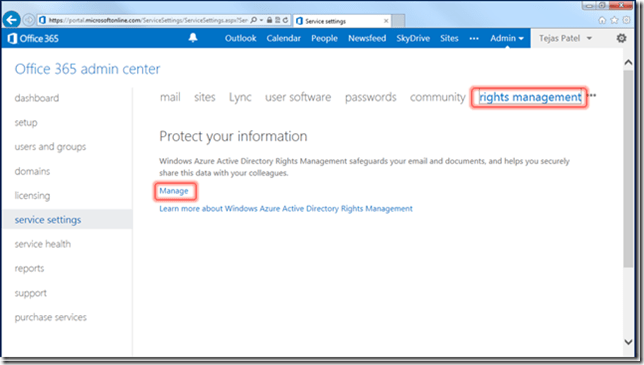Click the Manage link
Image resolution: width=644 pixels, height=365 pixels.
(x=174, y=191)
